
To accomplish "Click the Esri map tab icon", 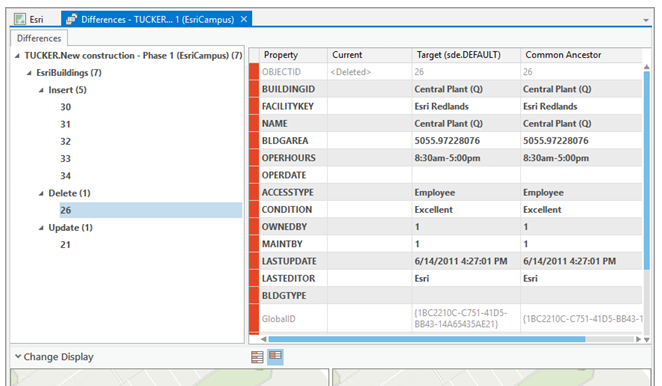I will (20, 19).
